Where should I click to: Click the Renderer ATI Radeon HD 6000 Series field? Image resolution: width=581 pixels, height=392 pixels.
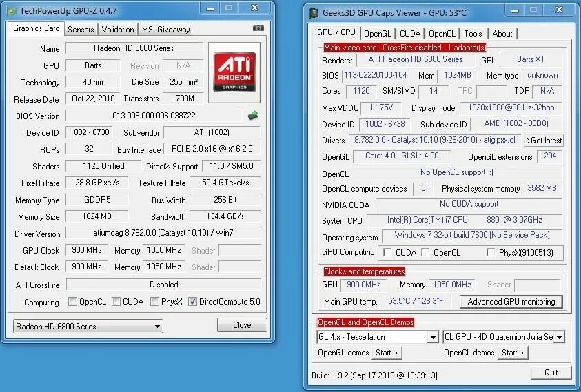pos(416,59)
